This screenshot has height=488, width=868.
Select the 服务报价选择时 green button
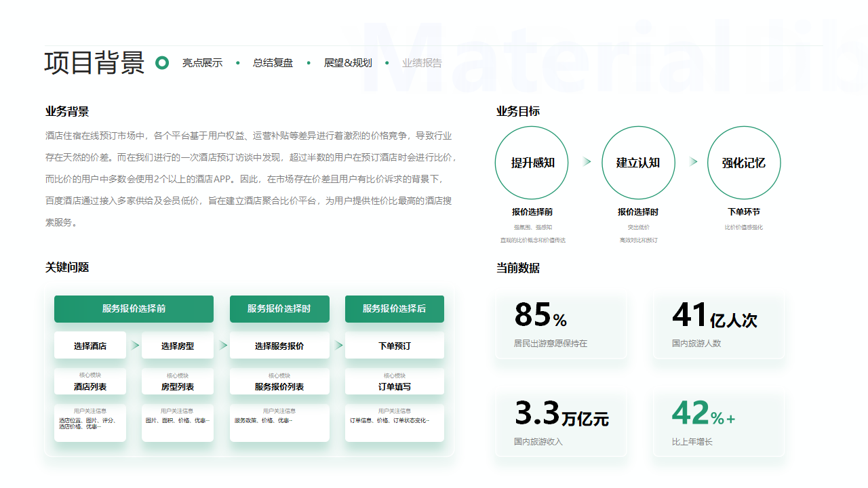pyautogui.click(x=279, y=308)
